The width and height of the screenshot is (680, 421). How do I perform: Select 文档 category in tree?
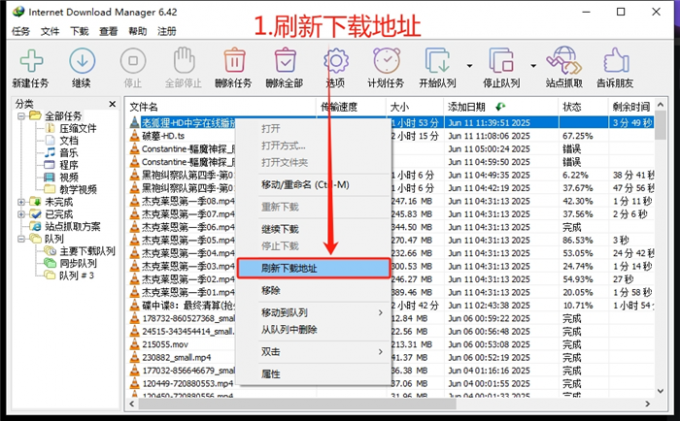(x=69, y=140)
